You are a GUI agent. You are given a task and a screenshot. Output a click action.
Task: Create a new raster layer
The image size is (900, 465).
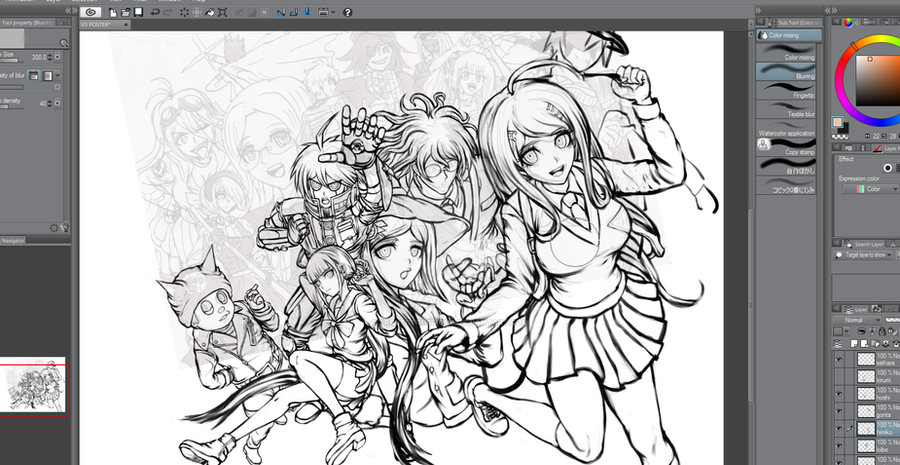pos(854,343)
